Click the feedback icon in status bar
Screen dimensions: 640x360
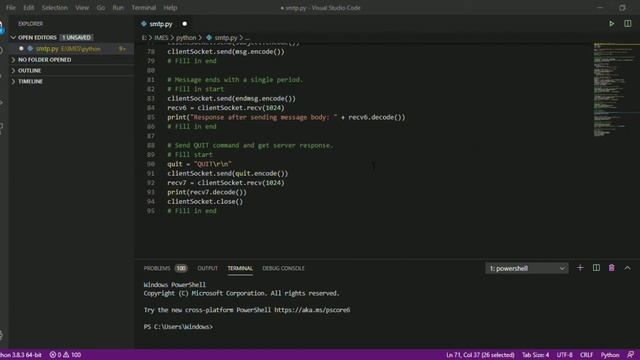631,355
